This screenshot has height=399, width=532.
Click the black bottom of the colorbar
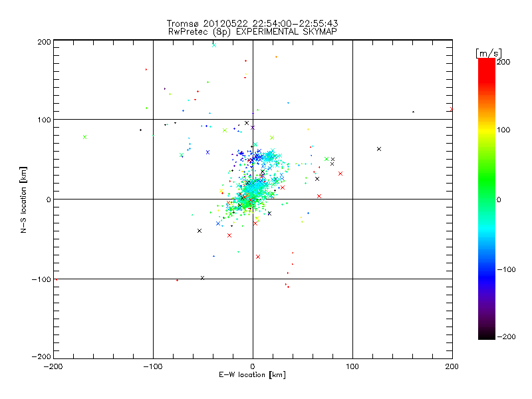(487, 335)
